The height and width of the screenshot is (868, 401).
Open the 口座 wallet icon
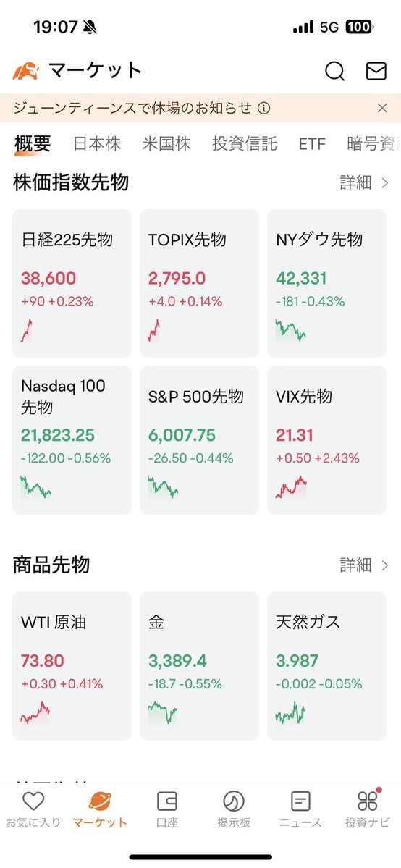(166, 801)
